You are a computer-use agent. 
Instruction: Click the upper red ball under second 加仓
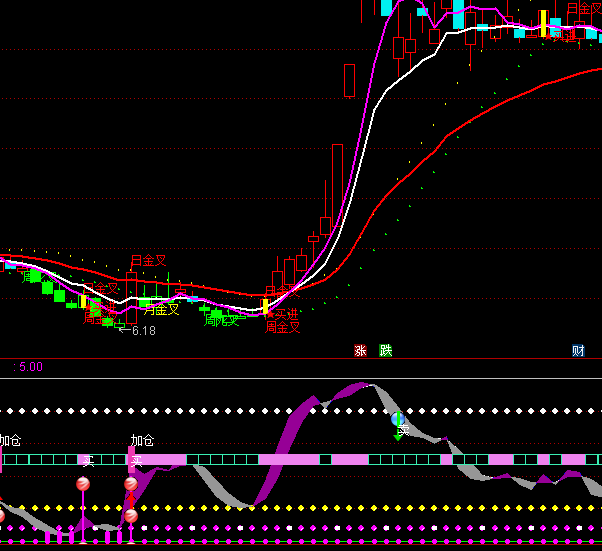131,484
